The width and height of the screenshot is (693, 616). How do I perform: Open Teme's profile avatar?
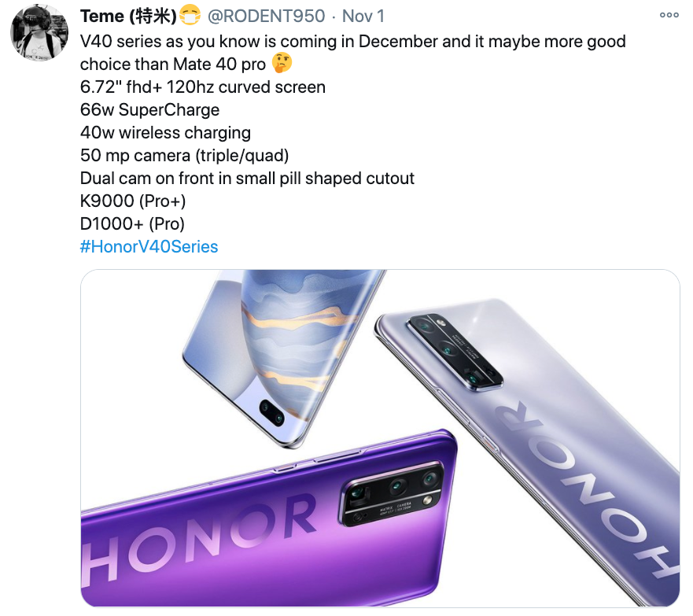pos(39,32)
